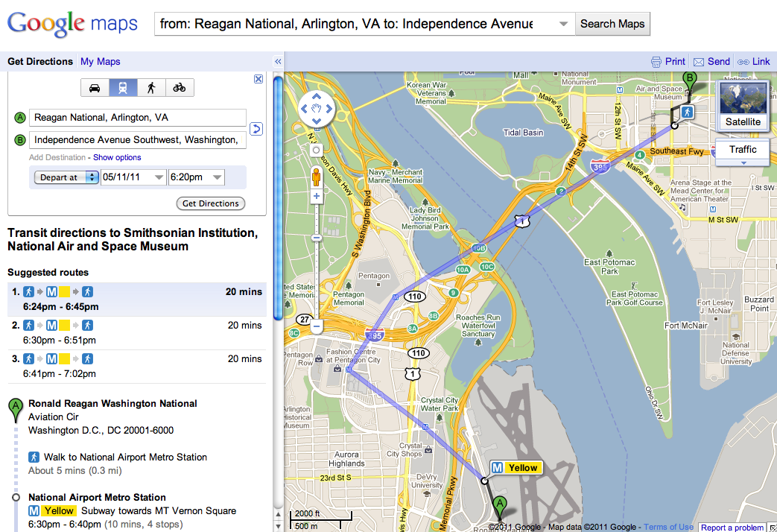Close the directions input box
Image resolution: width=777 pixels, height=532 pixels.
click(259, 79)
